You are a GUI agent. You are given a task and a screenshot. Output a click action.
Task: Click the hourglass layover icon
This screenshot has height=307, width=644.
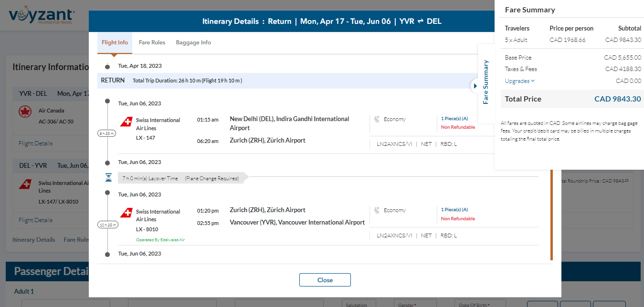[x=108, y=178]
